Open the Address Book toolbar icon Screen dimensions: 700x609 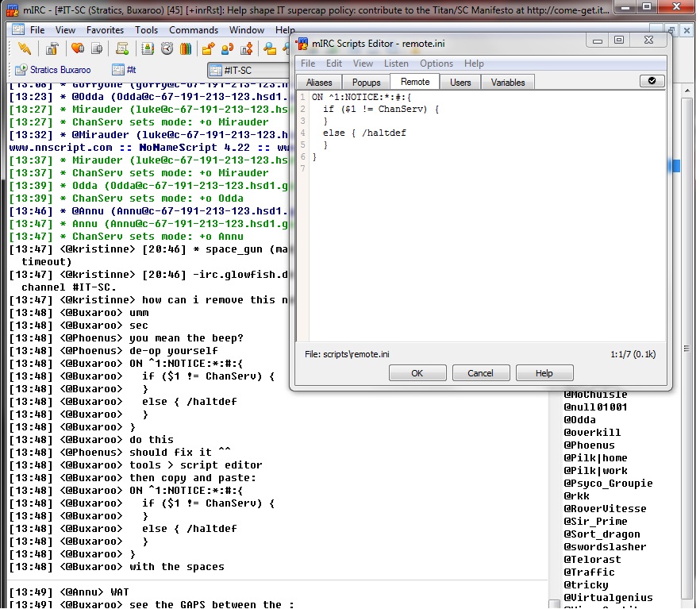click(x=148, y=49)
